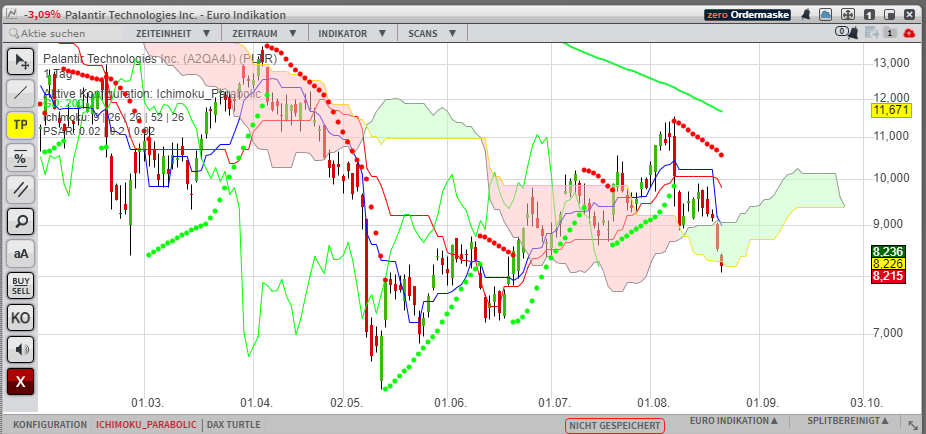Screen dimensions: 926x434
Task: Select the cursor pointer tool
Action: pyautogui.click(x=21, y=60)
